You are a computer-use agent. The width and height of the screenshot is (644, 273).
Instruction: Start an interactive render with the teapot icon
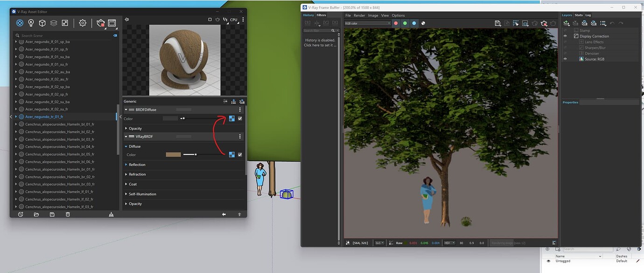pos(100,22)
